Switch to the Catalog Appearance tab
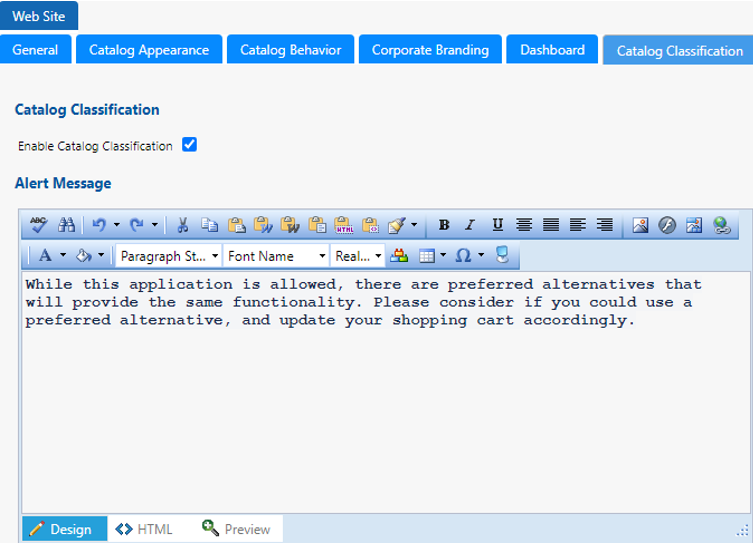 (149, 50)
